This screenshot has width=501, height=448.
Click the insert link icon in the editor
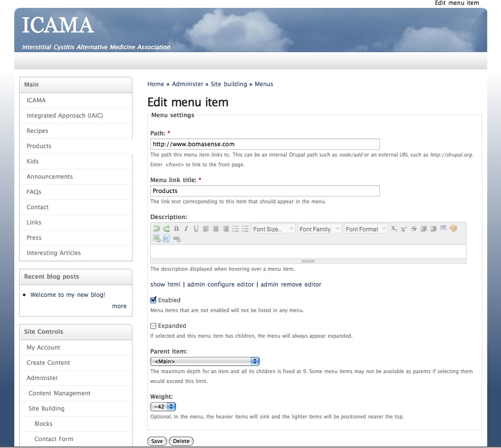pos(176,238)
